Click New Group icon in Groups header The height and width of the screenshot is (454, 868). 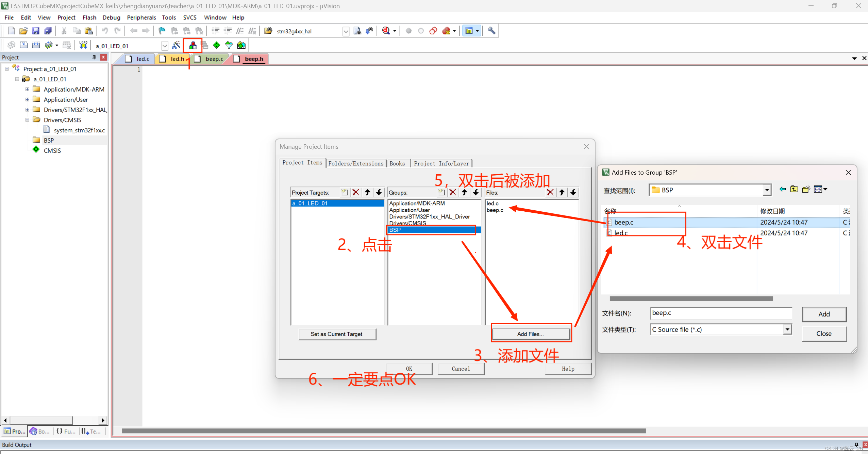pyautogui.click(x=441, y=193)
